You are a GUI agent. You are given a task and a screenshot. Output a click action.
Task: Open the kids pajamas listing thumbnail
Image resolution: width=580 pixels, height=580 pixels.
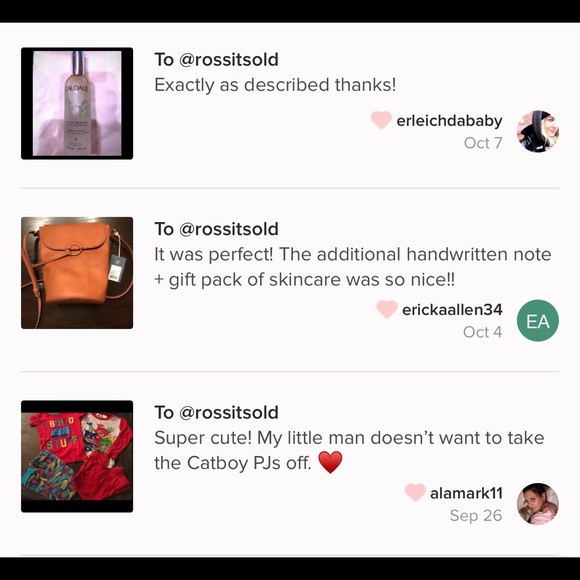point(77,456)
